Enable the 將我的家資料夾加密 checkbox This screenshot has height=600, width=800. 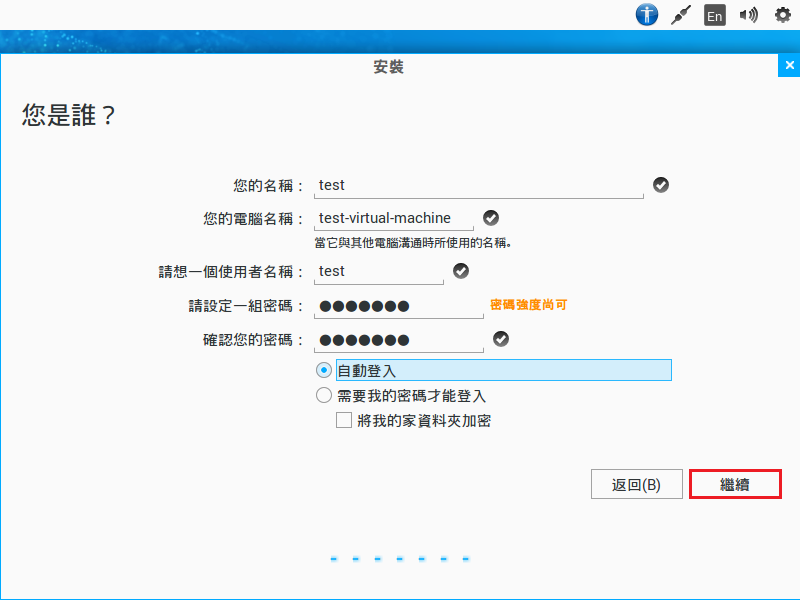pyautogui.click(x=344, y=421)
